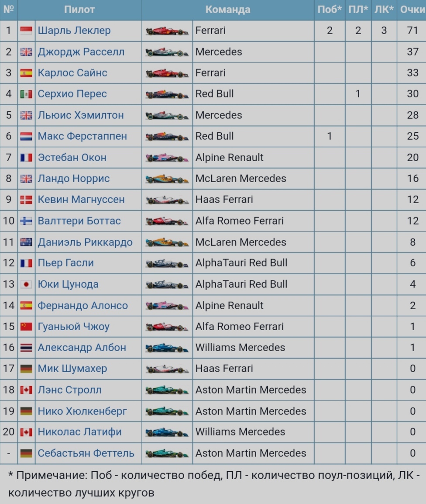This screenshot has width=426, height=504.
Task: Open driver link Джордж Расселл
Action: (81, 52)
